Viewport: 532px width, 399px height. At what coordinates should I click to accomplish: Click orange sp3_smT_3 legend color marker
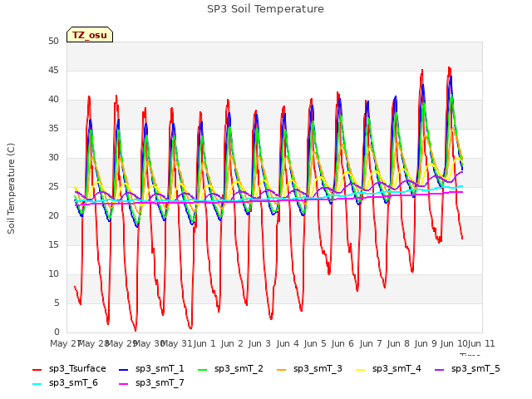pyautogui.click(x=282, y=369)
